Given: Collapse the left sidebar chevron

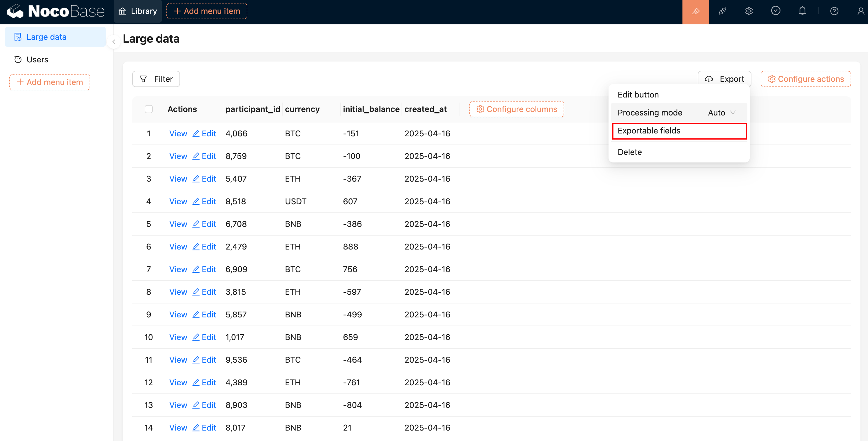Looking at the screenshot, I should (114, 42).
